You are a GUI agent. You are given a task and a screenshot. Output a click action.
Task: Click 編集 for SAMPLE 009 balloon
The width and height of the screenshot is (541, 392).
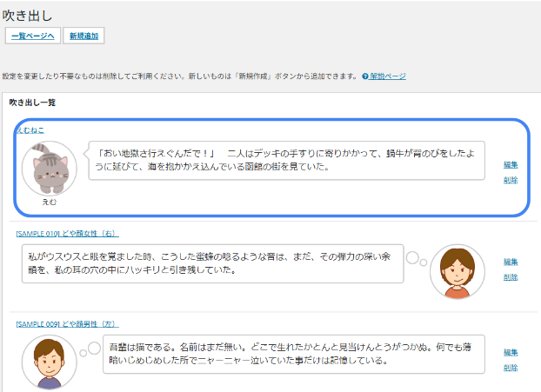pos(511,352)
